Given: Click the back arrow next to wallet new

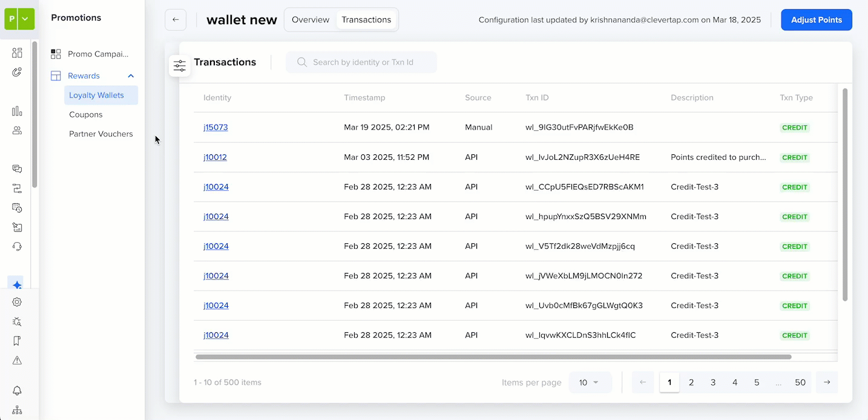Looking at the screenshot, I should pos(176,19).
